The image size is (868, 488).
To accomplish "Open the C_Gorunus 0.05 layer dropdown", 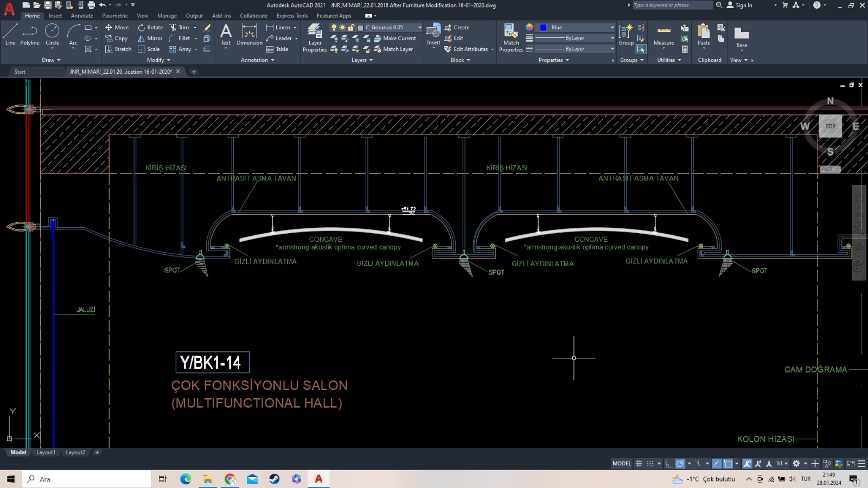I will pos(419,28).
